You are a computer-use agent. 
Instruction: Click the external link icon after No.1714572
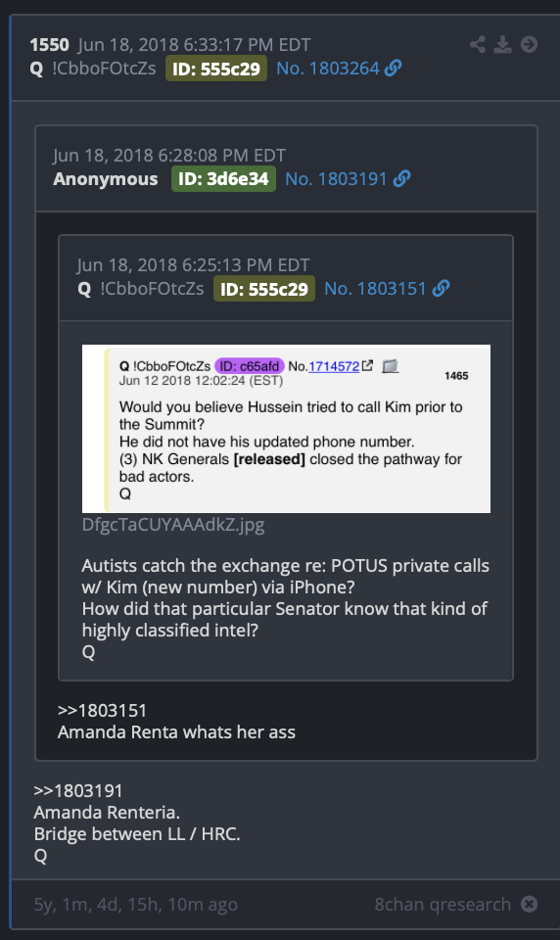367,365
